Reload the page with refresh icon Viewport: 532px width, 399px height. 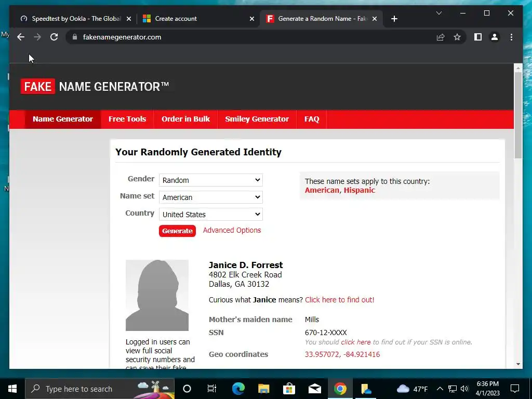[x=54, y=37]
